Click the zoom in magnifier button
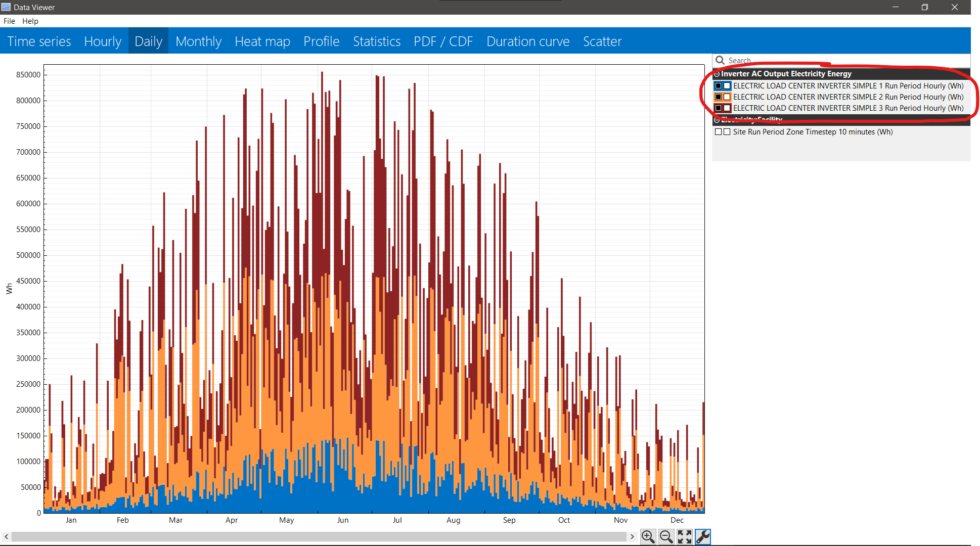 point(648,536)
